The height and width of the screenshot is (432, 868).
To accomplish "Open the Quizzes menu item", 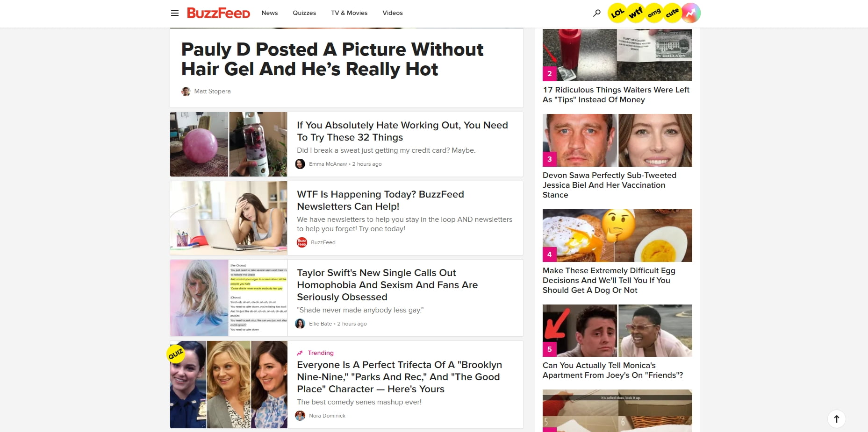I will click(x=304, y=13).
